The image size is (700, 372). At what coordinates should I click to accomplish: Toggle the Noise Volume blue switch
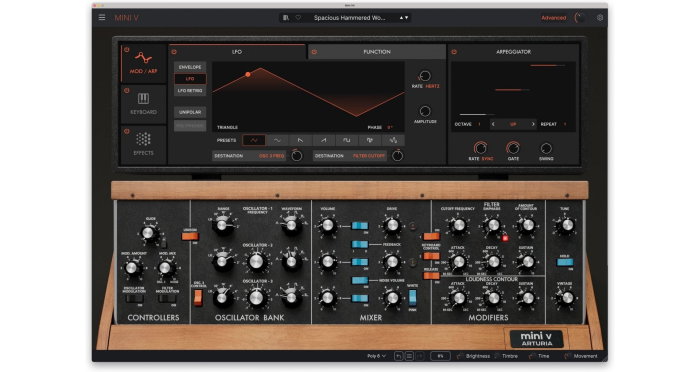[x=359, y=280]
